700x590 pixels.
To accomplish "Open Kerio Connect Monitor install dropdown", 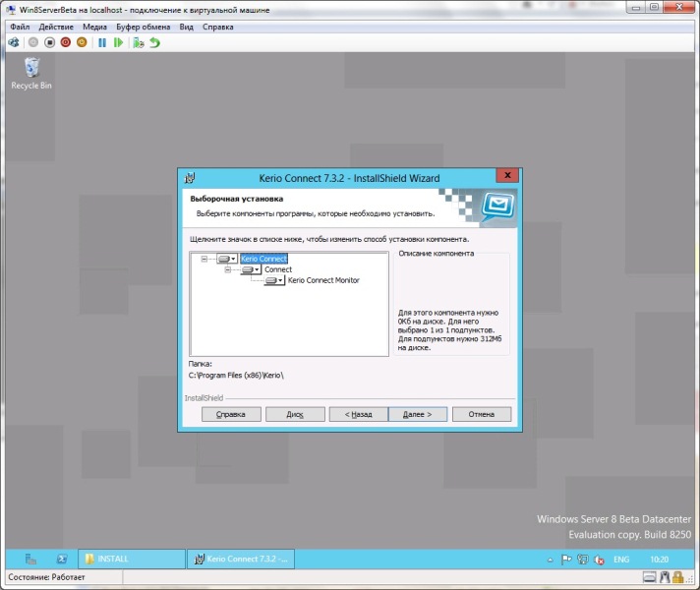I will 275,280.
